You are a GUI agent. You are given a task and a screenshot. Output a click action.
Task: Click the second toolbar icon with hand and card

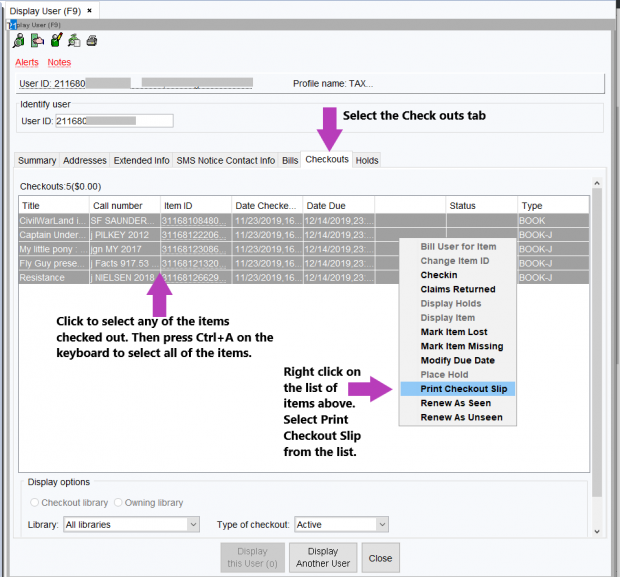click(x=37, y=40)
